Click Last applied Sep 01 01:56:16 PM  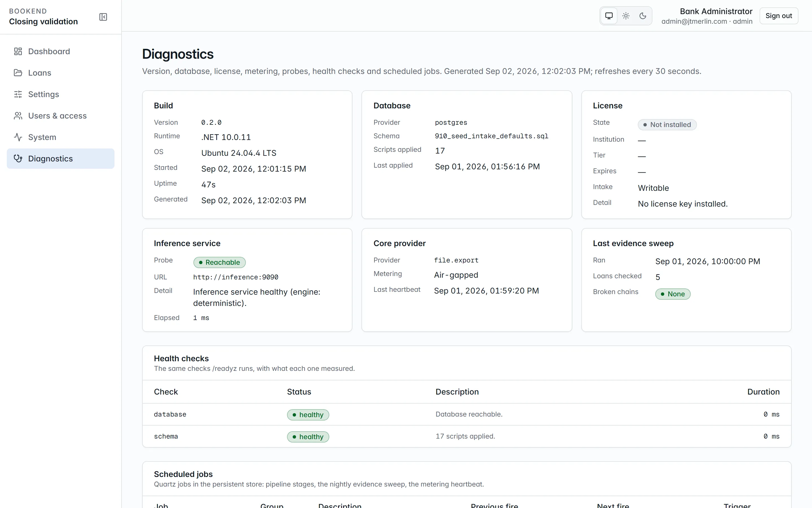point(487,167)
